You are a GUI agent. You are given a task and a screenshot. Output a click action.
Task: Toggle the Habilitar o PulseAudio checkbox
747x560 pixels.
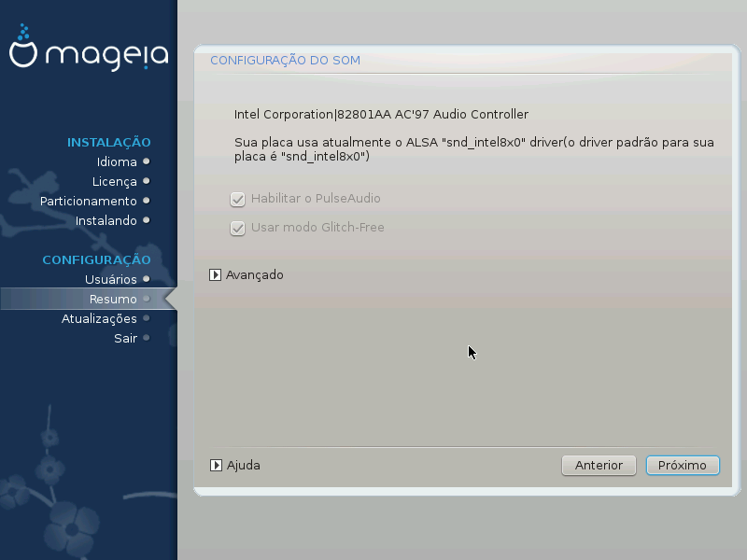pos(237,199)
